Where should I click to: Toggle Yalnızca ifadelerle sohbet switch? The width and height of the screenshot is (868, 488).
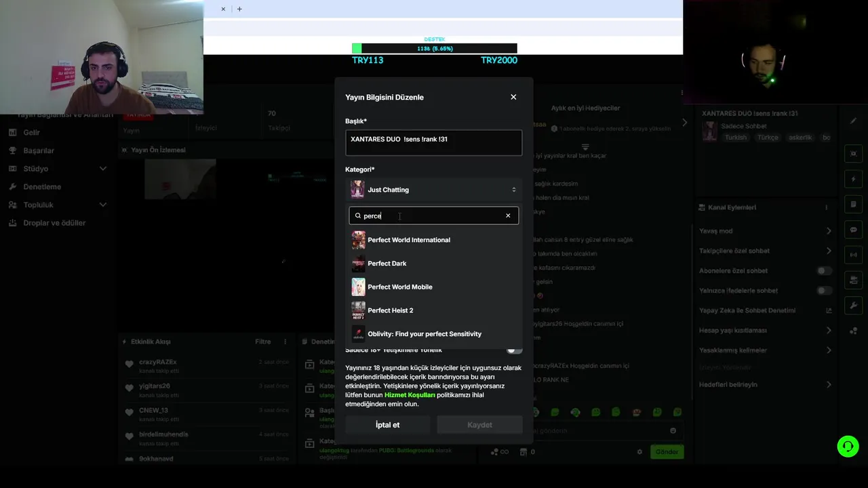point(824,291)
